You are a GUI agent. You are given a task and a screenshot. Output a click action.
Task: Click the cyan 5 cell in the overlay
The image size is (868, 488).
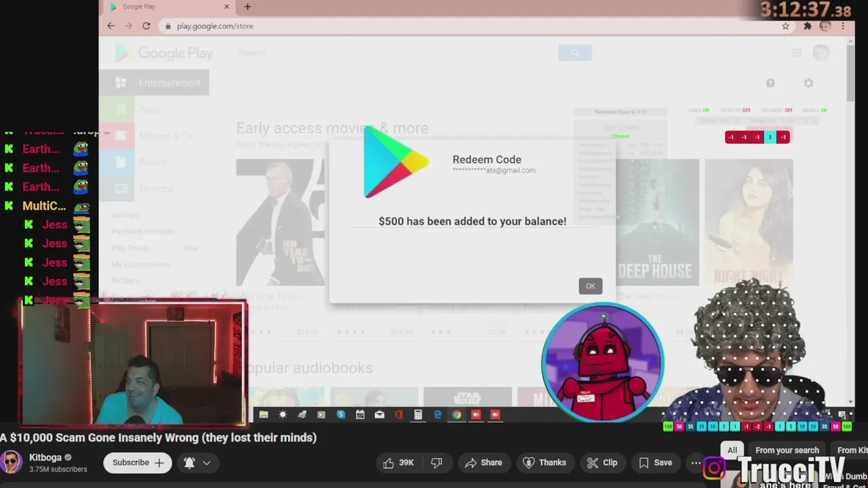(x=770, y=137)
